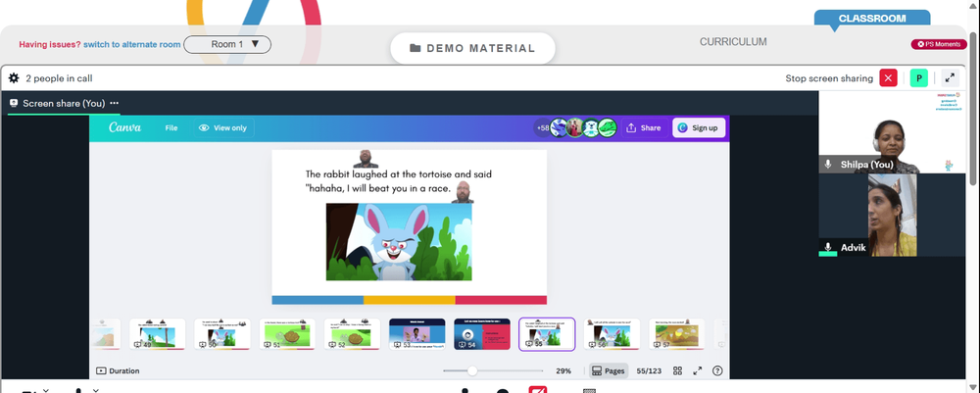Select page 56 thumbnail
The height and width of the screenshot is (393, 980).
click(x=612, y=334)
